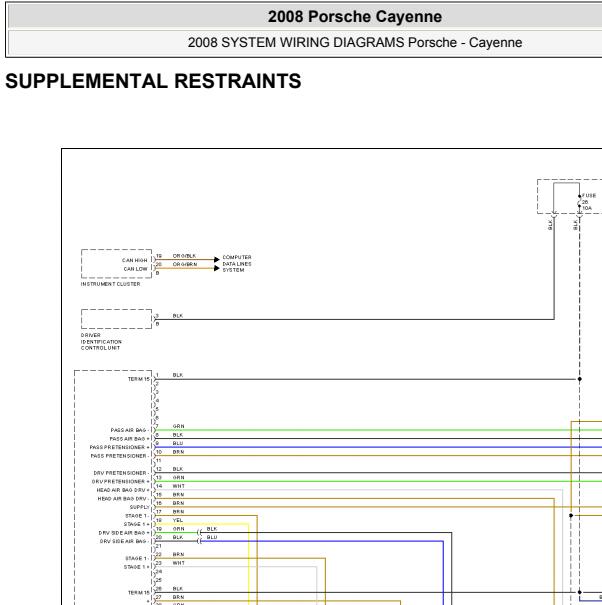Click WHT wire label at pin 23

click(x=179, y=563)
